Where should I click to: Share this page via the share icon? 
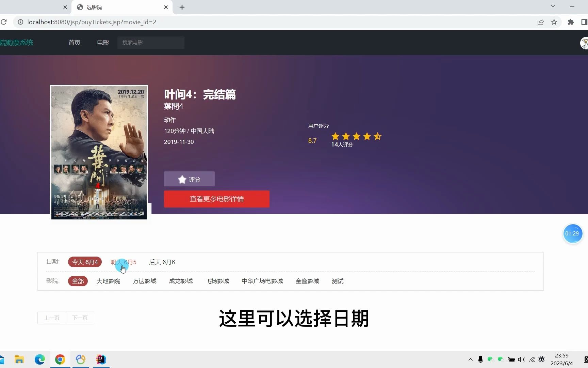click(540, 22)
